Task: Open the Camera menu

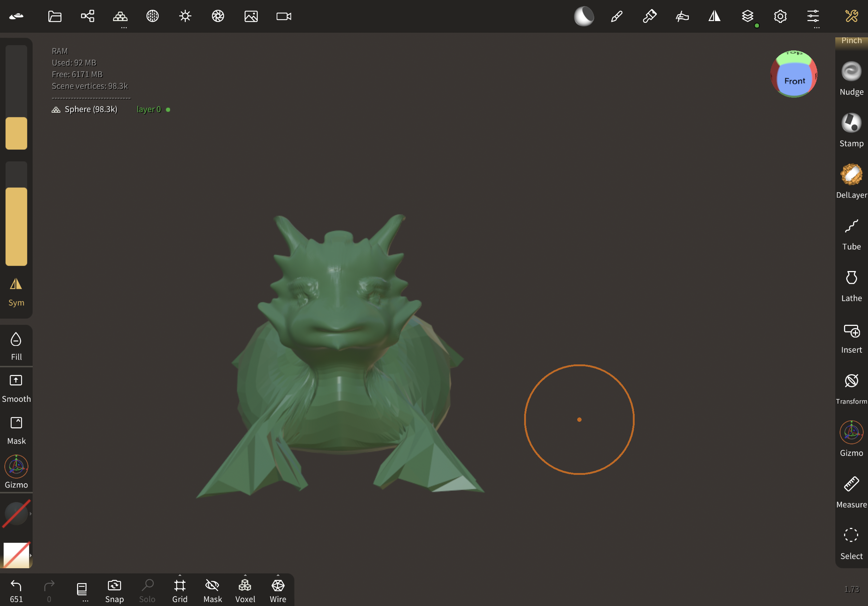Action: click(284, 16)
